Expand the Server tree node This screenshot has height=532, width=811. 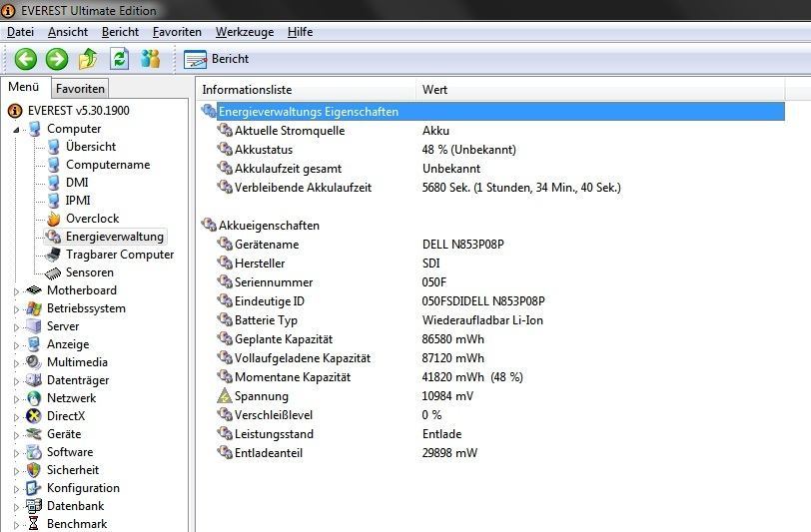coord(17,327)
